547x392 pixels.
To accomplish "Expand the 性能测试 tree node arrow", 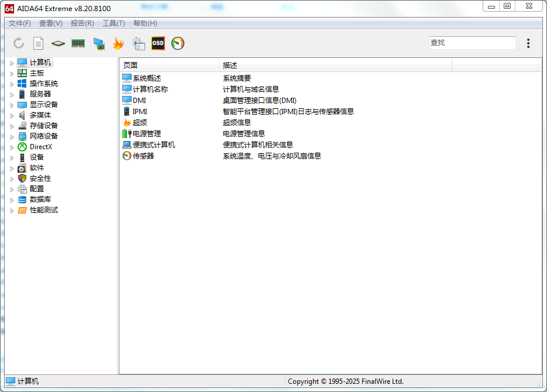I will (12, 211).
